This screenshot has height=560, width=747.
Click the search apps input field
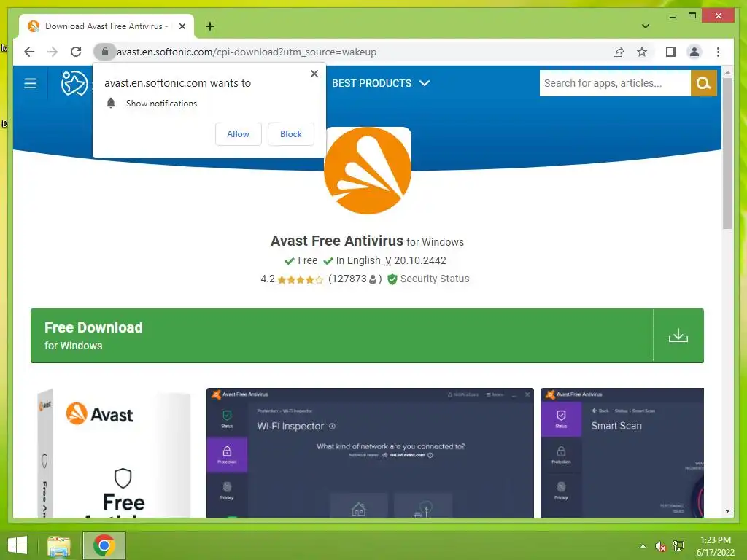[x=615, y=83]
